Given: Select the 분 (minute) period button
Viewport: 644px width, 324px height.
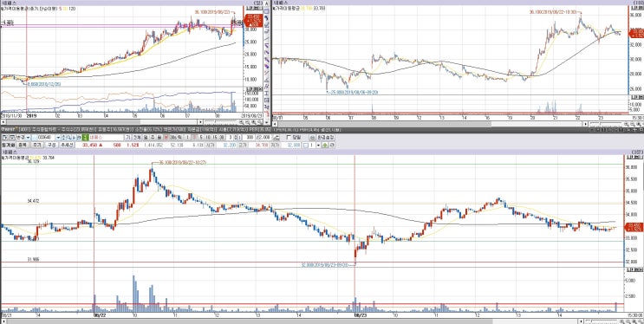Looking at the screenshot, I should point(166,137).
